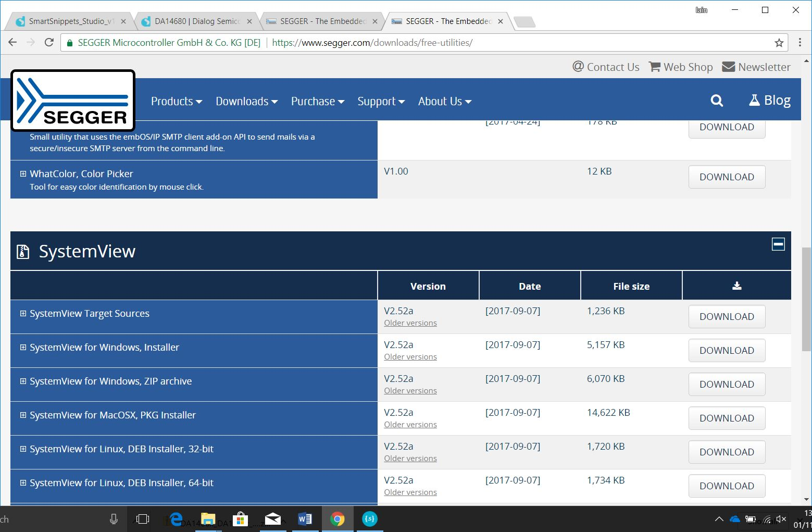Viewport: 812px width, 532px height.
Task: Click the Cortana microphone icon
Action: pyautogui.click(x=114, y=519)
